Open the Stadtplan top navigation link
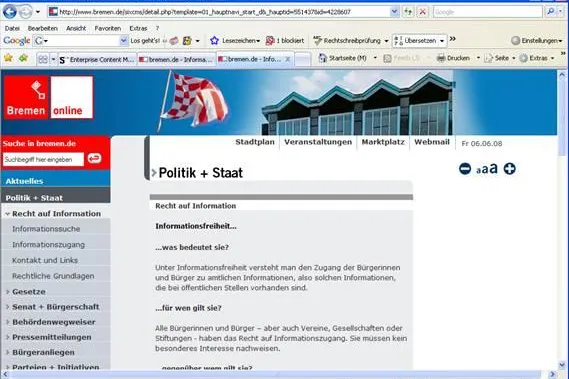Screen dimensions: 569x379 tap(255, 142)
